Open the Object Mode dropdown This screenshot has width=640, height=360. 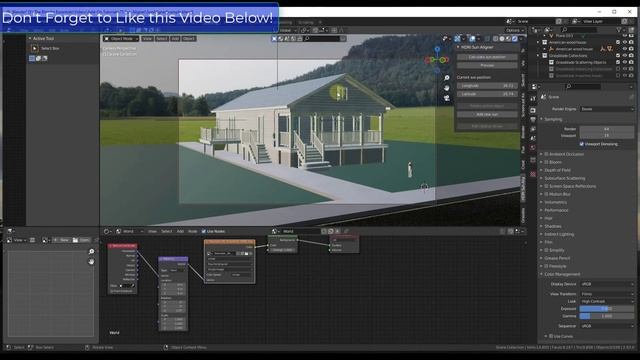point(121,39)
